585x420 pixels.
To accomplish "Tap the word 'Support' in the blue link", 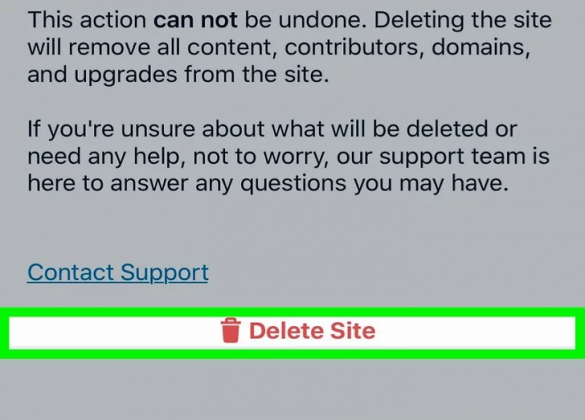I will (164, 273).
